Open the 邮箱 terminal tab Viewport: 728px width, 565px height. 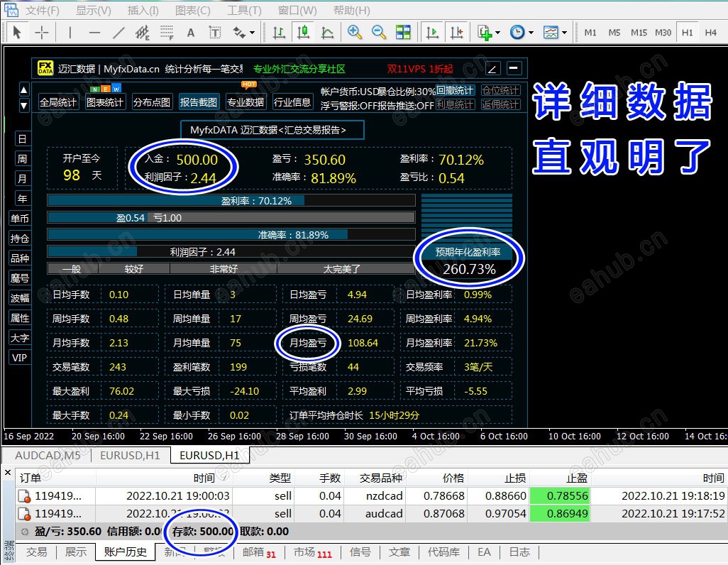pos(259,552)
